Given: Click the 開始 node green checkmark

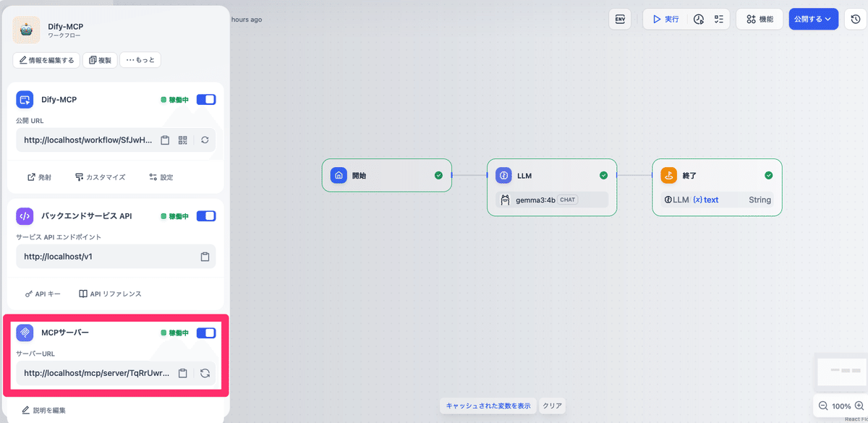Looking at the screenshot, I should [x=438, y=175].
